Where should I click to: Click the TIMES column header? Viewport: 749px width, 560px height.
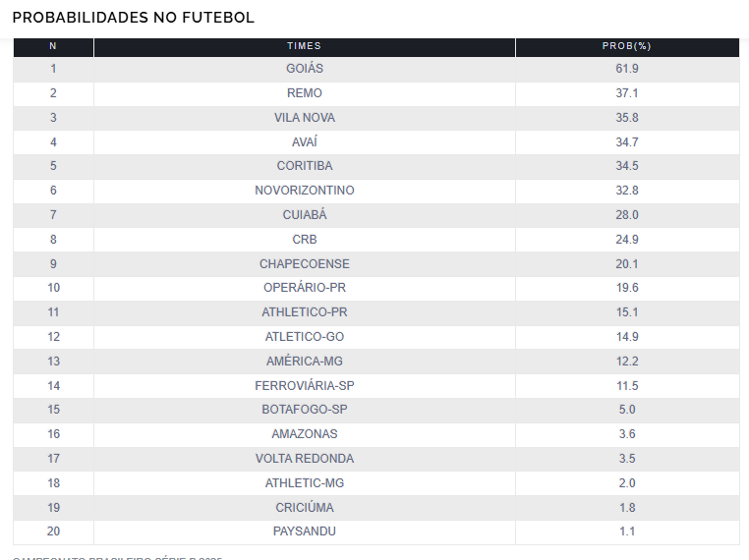pos(304,46)
